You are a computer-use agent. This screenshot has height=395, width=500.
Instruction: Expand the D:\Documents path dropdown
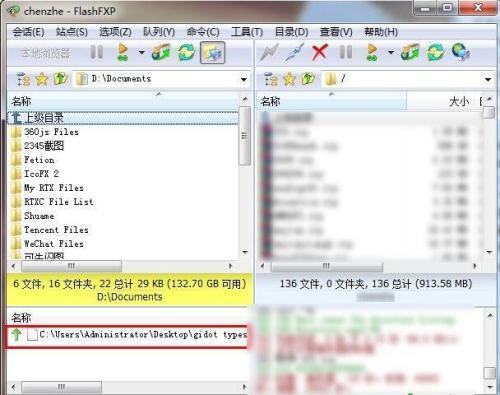pos(244,80)
